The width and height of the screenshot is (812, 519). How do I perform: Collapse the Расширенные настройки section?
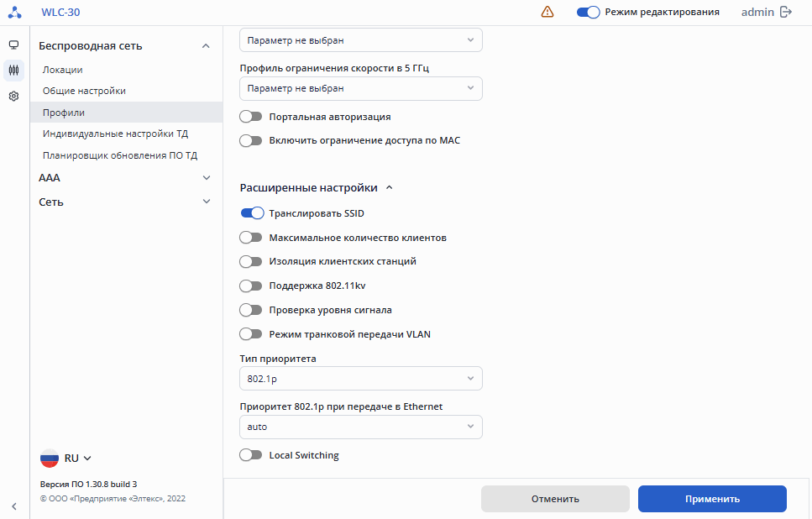click(389, 188)
